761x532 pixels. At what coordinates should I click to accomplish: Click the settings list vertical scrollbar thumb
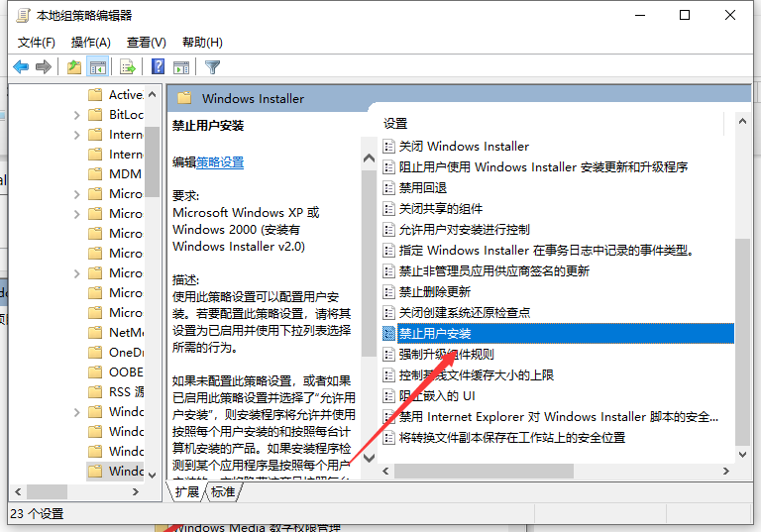pos(742,347)
